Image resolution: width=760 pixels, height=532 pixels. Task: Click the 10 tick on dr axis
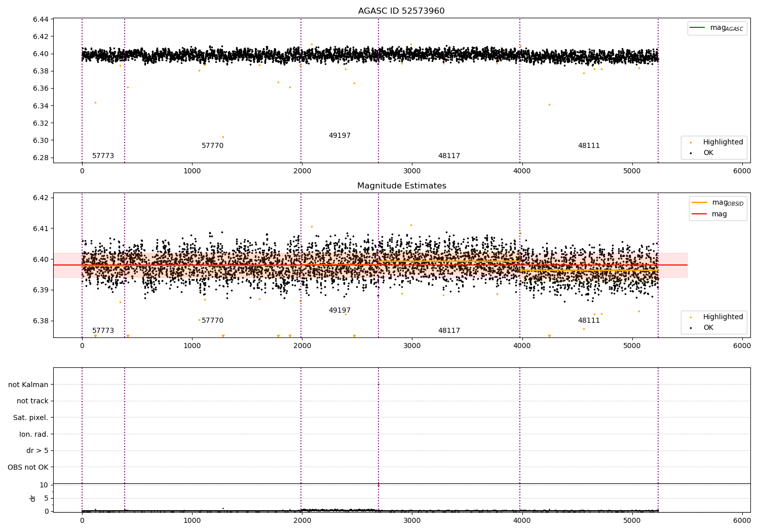tap(44, 485)
